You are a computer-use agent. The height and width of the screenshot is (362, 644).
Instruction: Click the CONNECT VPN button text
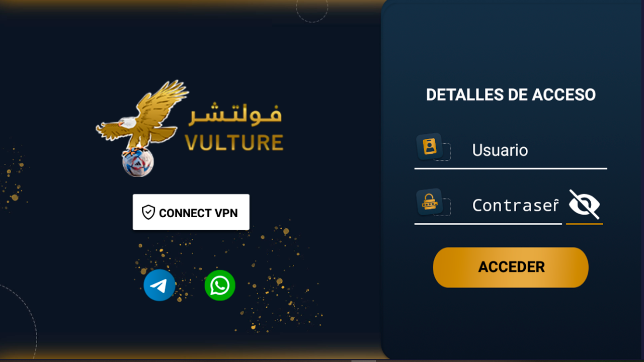pos(198,213)
